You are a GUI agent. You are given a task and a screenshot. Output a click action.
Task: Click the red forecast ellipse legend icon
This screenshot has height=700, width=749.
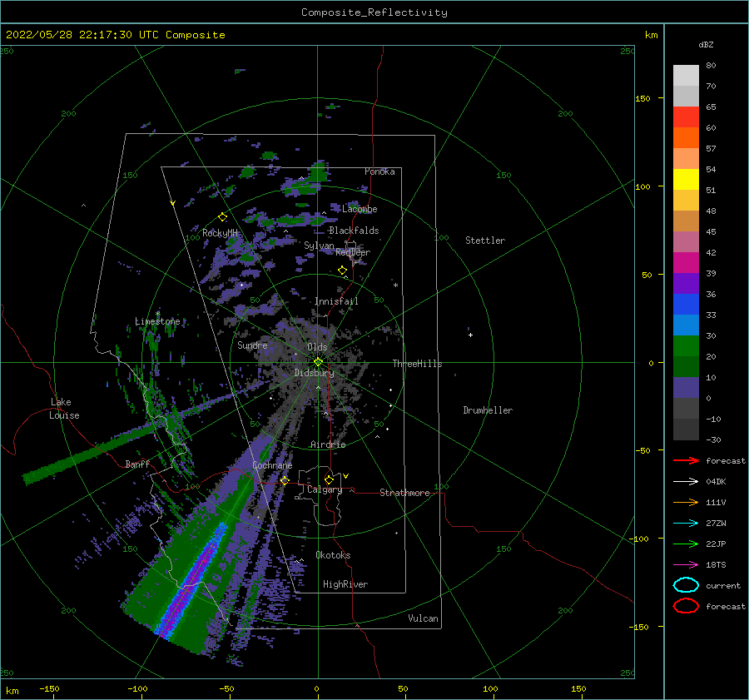point(686,606)
